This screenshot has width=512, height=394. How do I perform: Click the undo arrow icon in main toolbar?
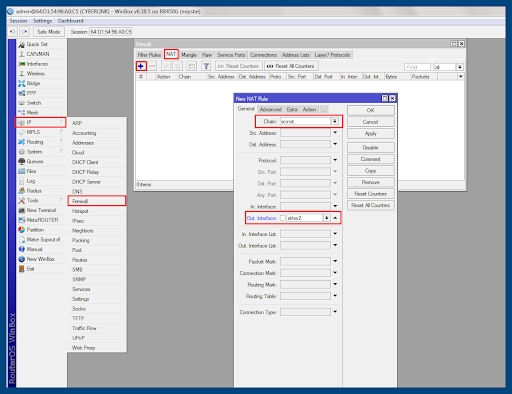pyautogui.click(x=13, y=32)
